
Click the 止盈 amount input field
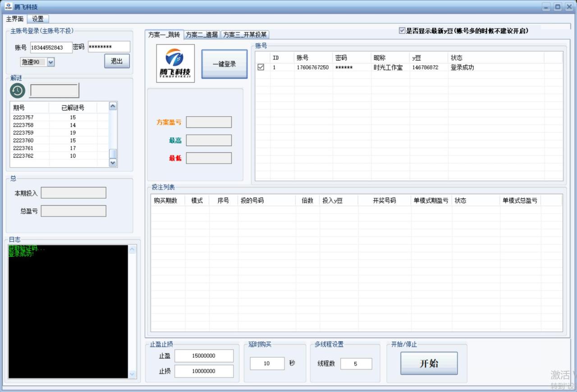point(204,356)
